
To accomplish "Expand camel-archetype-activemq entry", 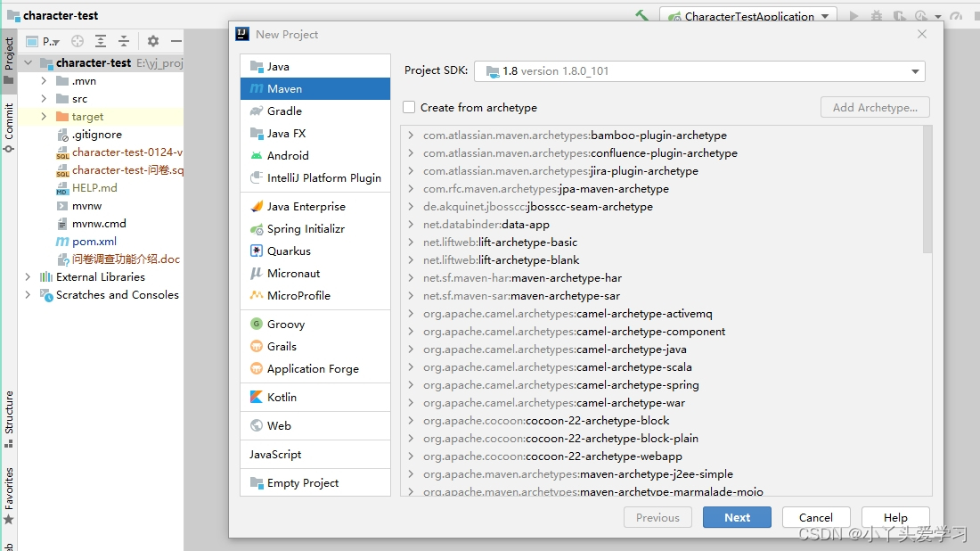I will coord(411,313).
